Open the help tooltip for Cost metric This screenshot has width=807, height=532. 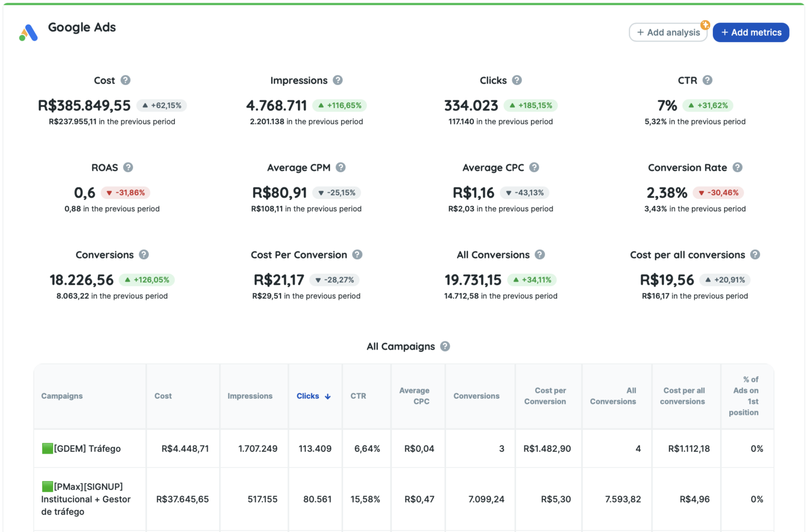[x=126, y=80]
